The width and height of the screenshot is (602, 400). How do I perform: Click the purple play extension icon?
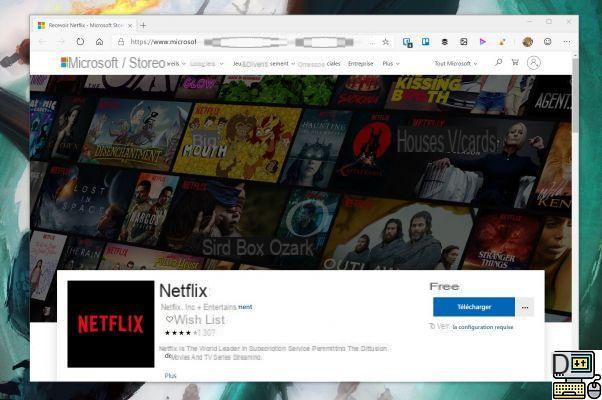[483, 41]
